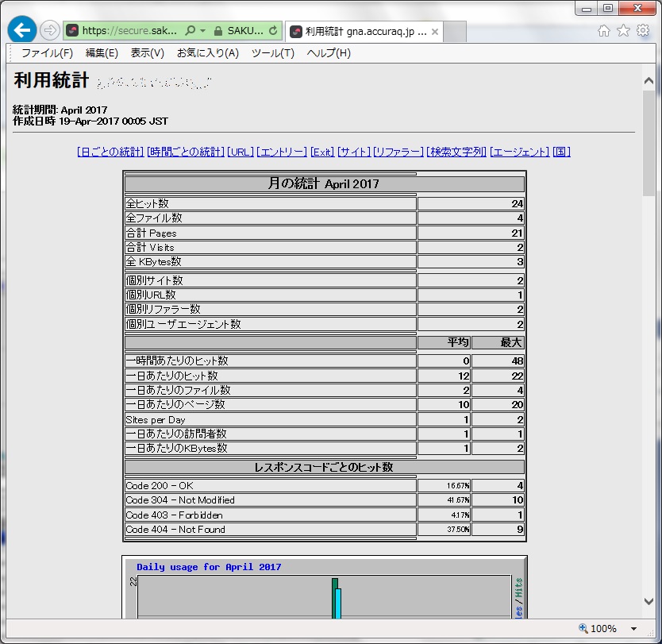Expand the address bar autocomplete dropdown arrow
The image size is (662, 644).
(203, 31)
